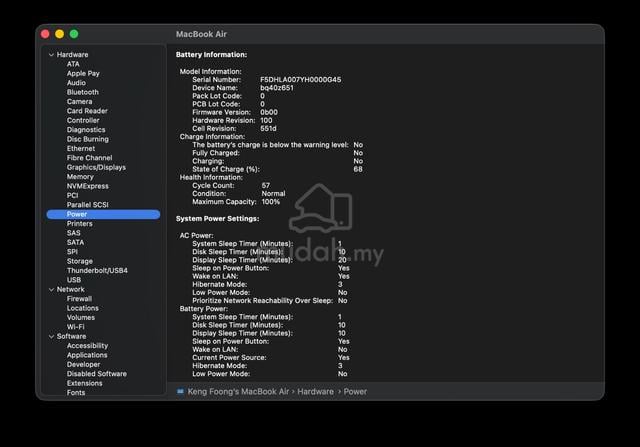This screenshot has width=640, height=447.
Task: Select Disabled Software in the sidebar
Action: click(x=97, y=374)
